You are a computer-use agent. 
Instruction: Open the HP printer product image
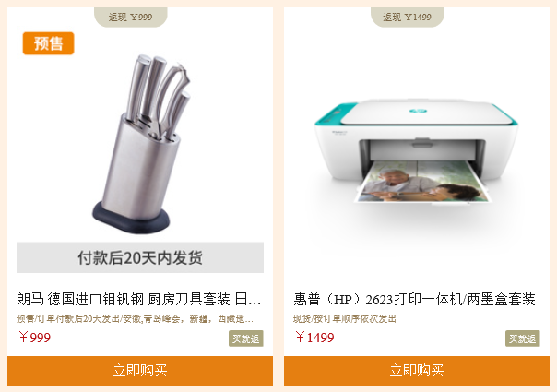coord(416,151)
